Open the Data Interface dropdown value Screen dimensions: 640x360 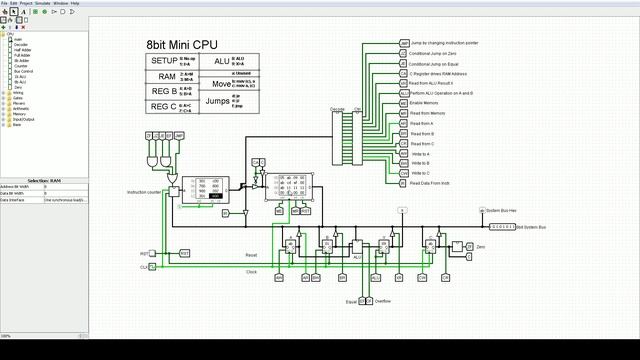click(66, 200)
